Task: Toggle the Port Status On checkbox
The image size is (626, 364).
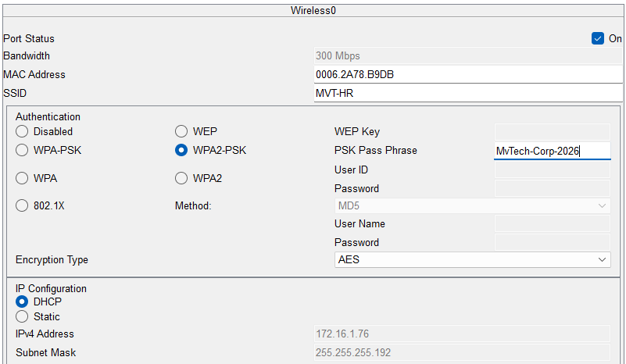Action: 598,38
